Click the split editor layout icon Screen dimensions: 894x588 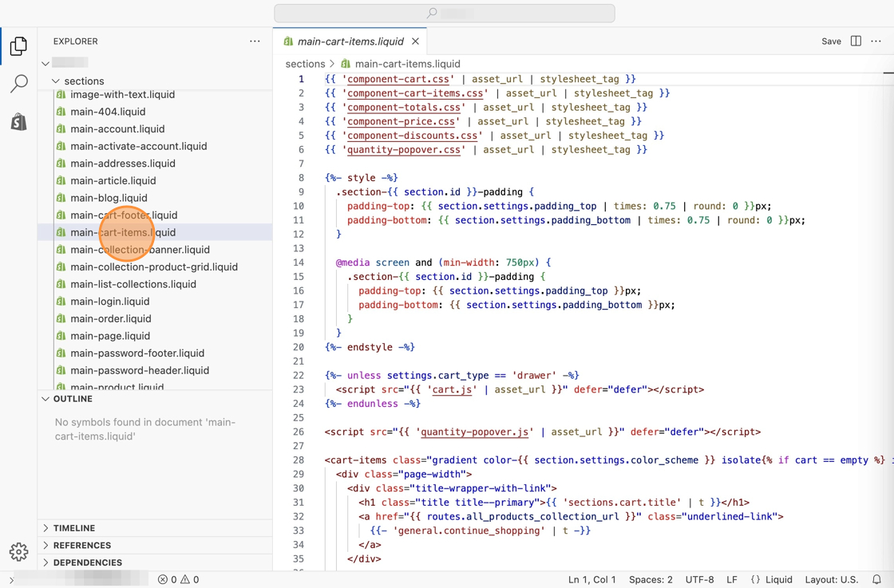pyautogui.click(x=856, y=41)
